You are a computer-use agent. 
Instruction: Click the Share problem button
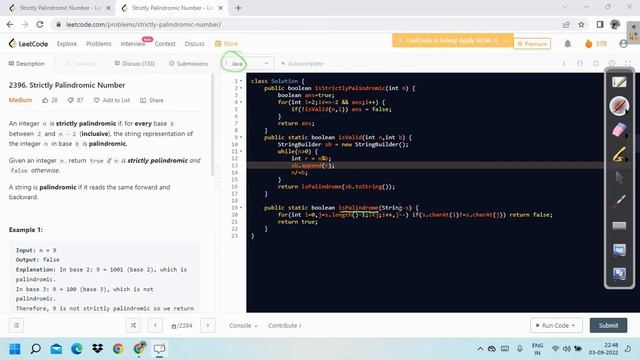(151, 100)
